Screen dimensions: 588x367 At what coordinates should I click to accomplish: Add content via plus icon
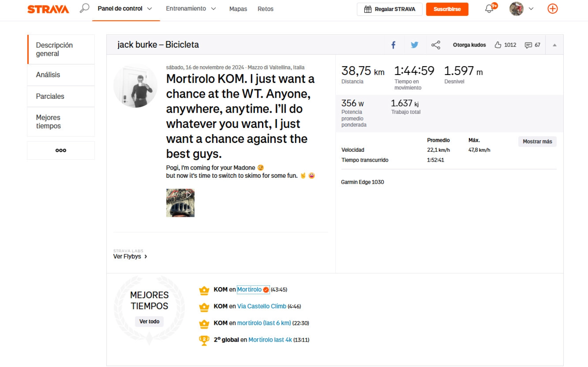pyautogui.click(x=553, y=9)
